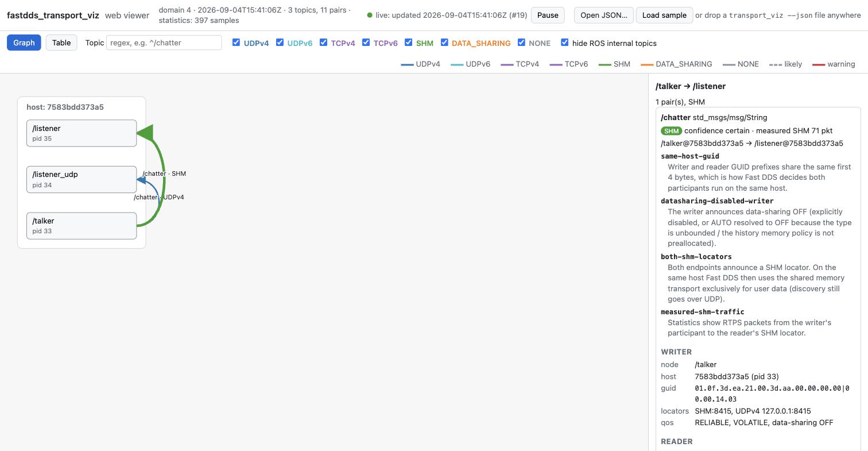
Task: Toggle the NONE transport checkbox
Action: 521,43
